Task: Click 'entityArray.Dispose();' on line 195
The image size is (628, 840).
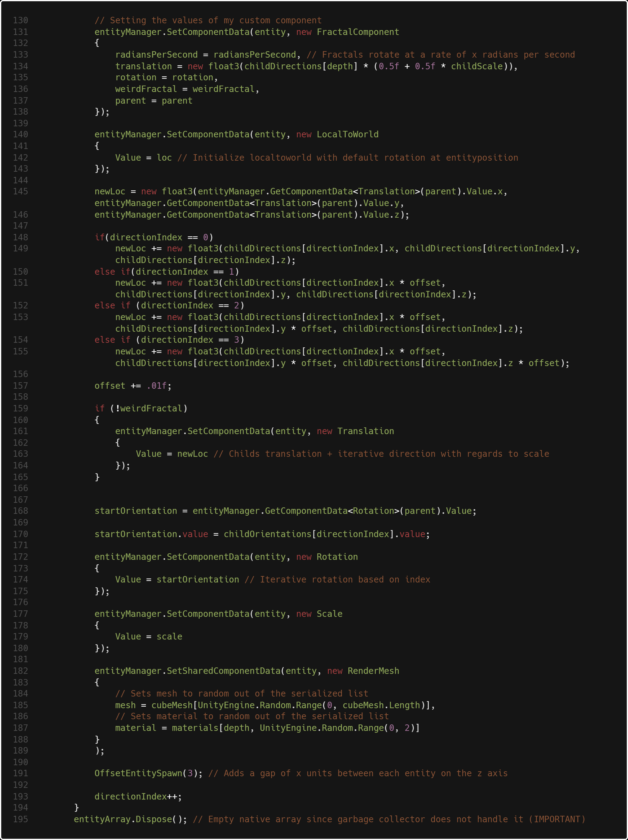Action: pyautogui.click(x=131, y=819)
